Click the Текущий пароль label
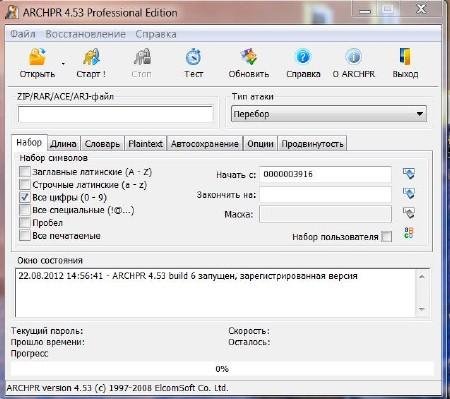 [x=47, y=331]
